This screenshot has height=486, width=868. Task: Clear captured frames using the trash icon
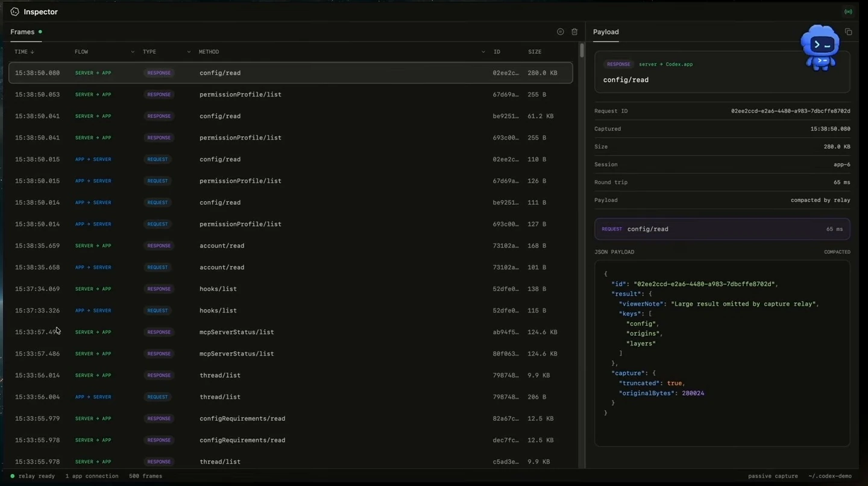[x=574, y=32]
